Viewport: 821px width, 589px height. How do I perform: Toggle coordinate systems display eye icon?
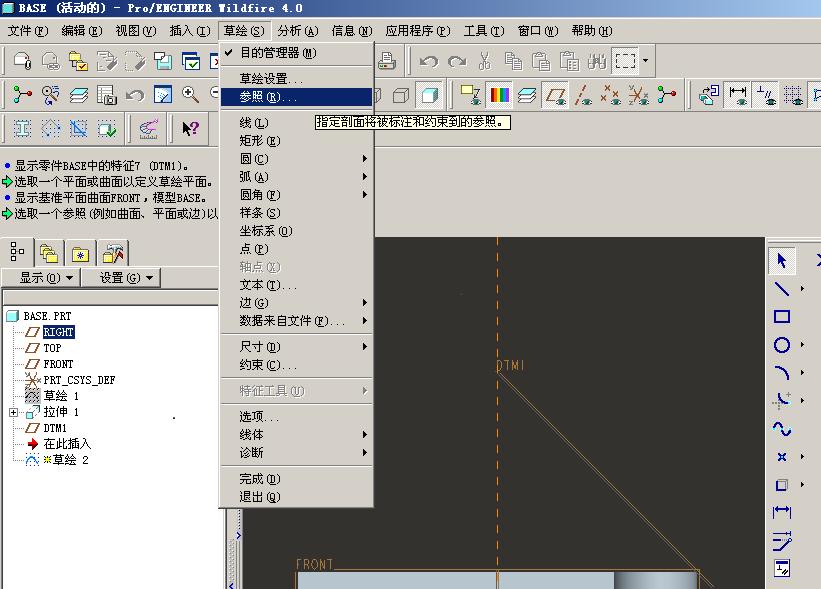(x=638, y=95)
